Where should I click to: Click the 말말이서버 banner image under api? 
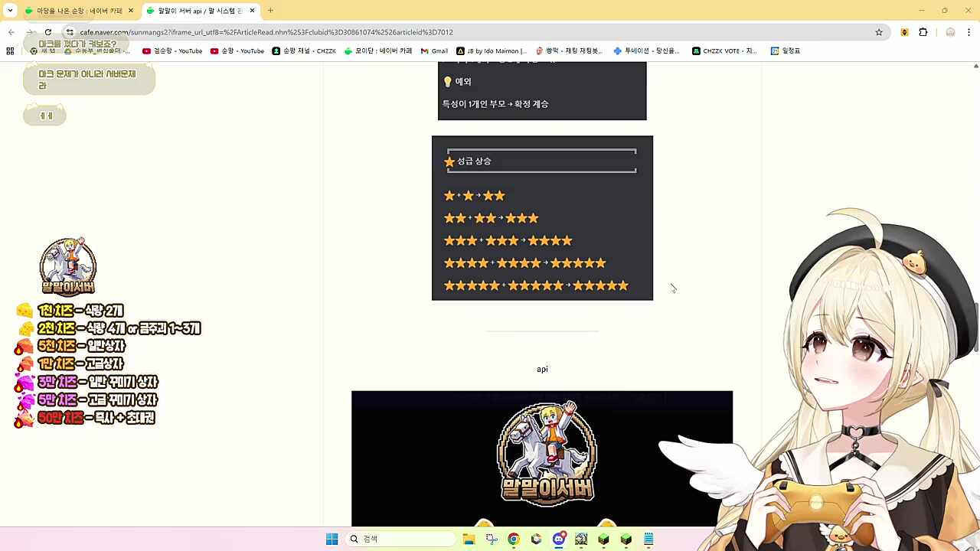tap(542, 458)
